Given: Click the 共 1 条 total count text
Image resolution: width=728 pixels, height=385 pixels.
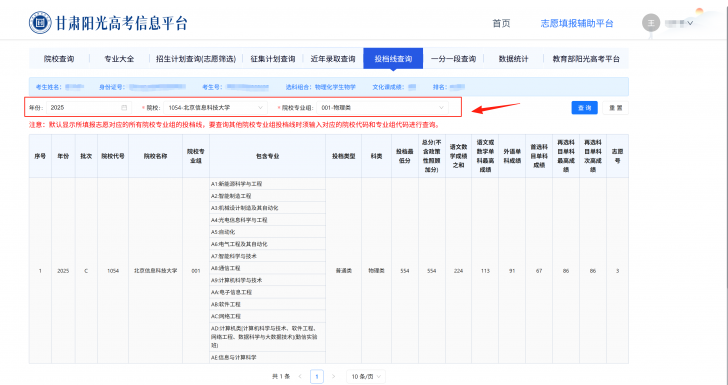Looking at the screenshot, I should (x=281, y=377).
